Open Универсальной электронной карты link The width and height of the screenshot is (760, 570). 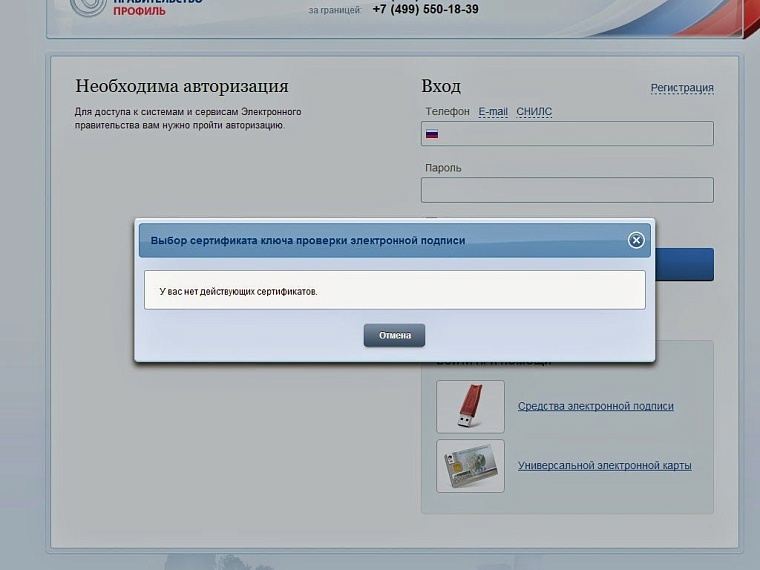(604, 466)
